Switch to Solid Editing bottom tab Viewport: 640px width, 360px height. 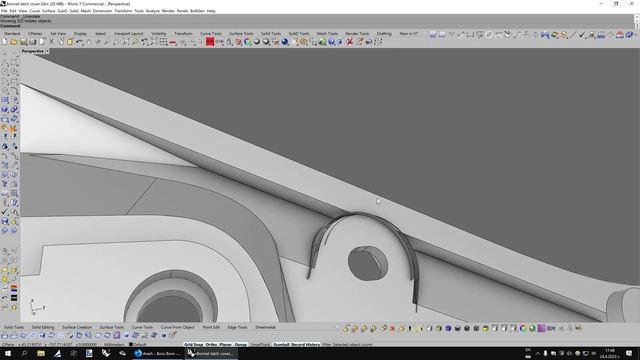[43, 327]
